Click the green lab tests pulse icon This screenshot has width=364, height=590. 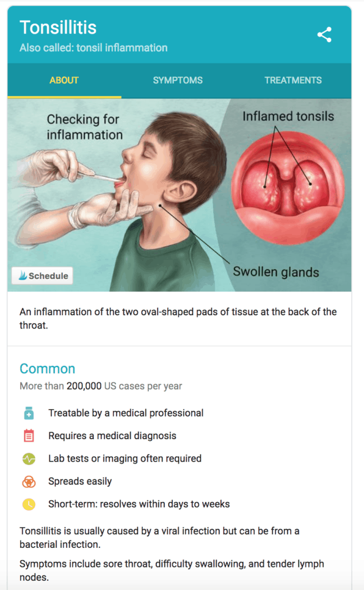tap(29, 459)
